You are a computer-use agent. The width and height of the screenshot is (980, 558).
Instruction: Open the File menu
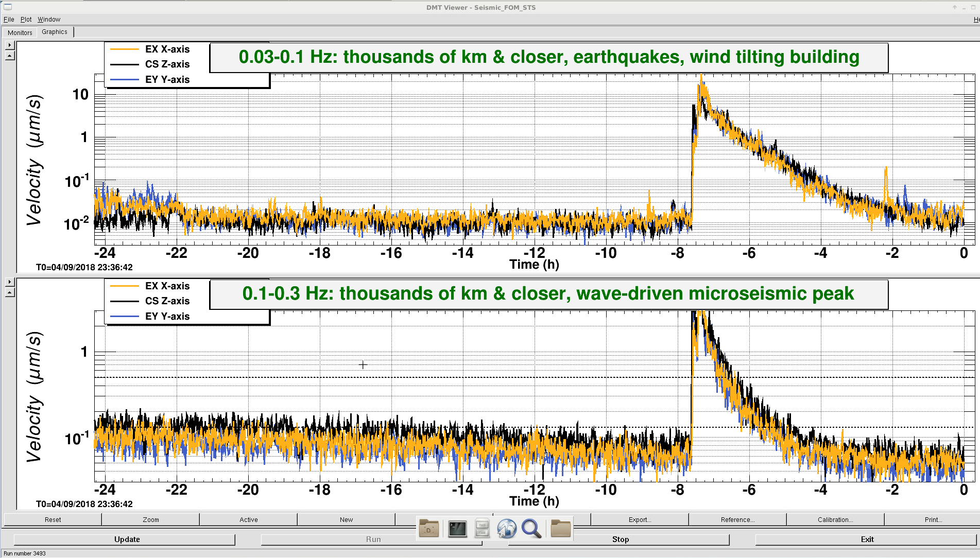click(x=9, y=19)
